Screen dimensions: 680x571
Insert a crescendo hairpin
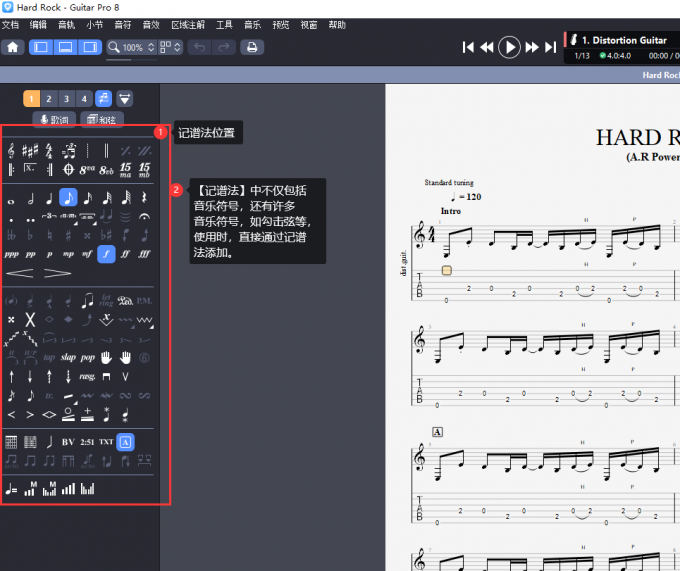pyautogui.click(x=20, y=272)
